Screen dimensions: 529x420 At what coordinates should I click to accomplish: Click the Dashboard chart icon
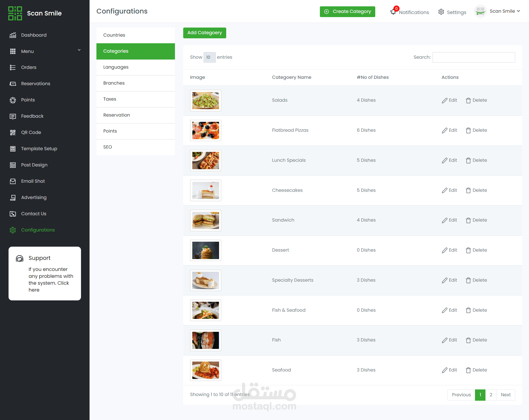pyautogui.click(x=13, y=35)
